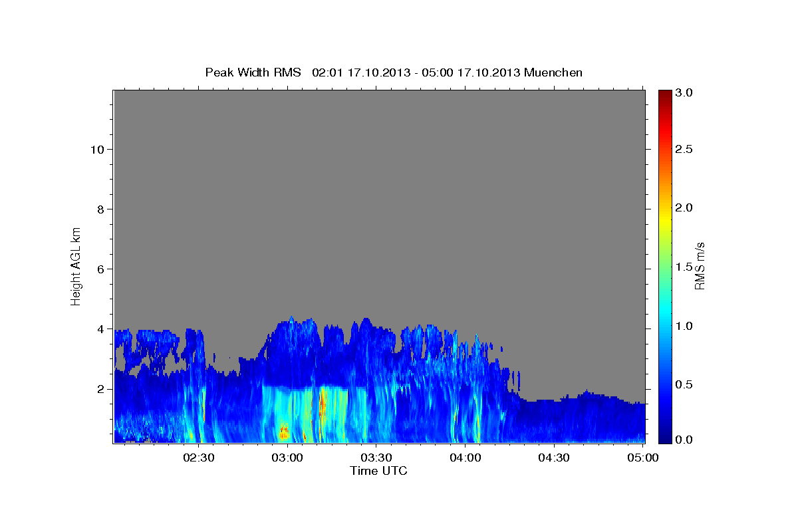Image resolution: width=798 pixels, height=532 pixels.
Task: Click the dark red top of colorbar
Action: 664,94
